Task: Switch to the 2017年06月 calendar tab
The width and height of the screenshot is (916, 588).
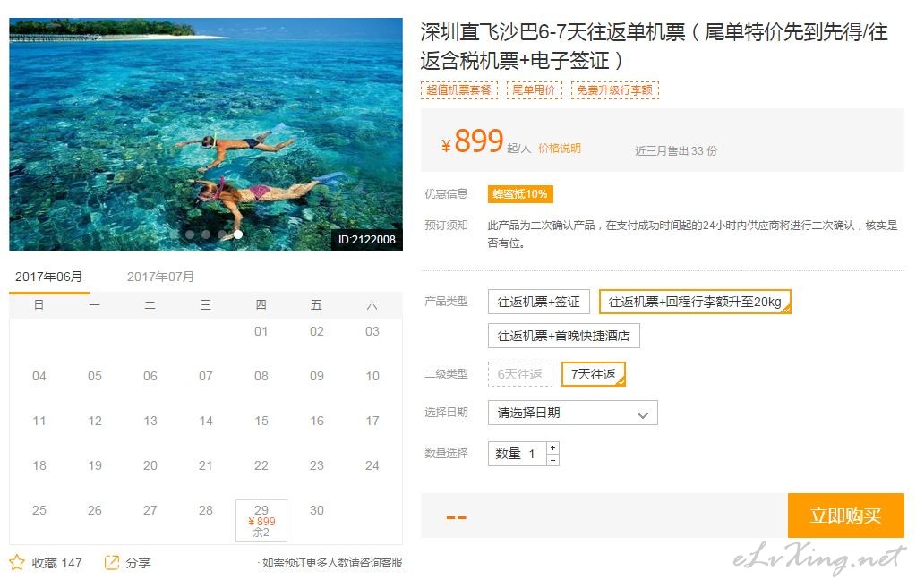Action: [48, 277]
